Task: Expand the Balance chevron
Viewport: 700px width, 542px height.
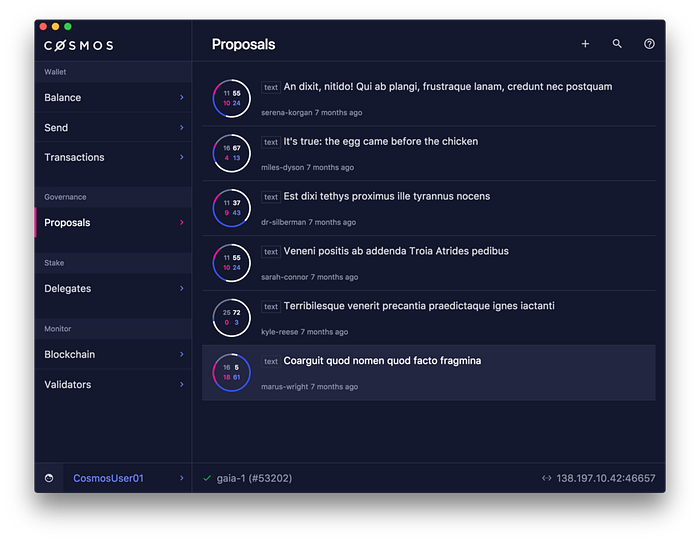Action: pyautogui.click(x=182, y=97)
